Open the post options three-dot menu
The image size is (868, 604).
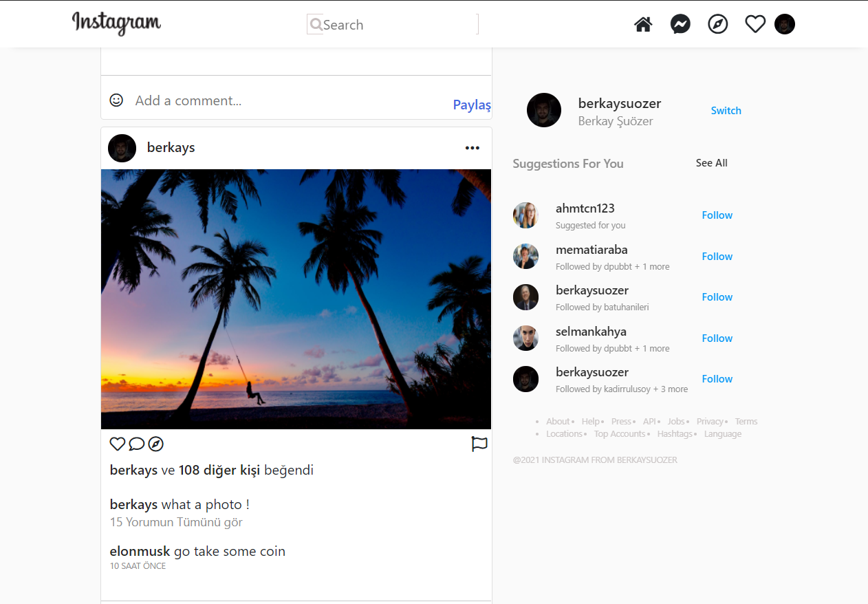tap(473, 147)
